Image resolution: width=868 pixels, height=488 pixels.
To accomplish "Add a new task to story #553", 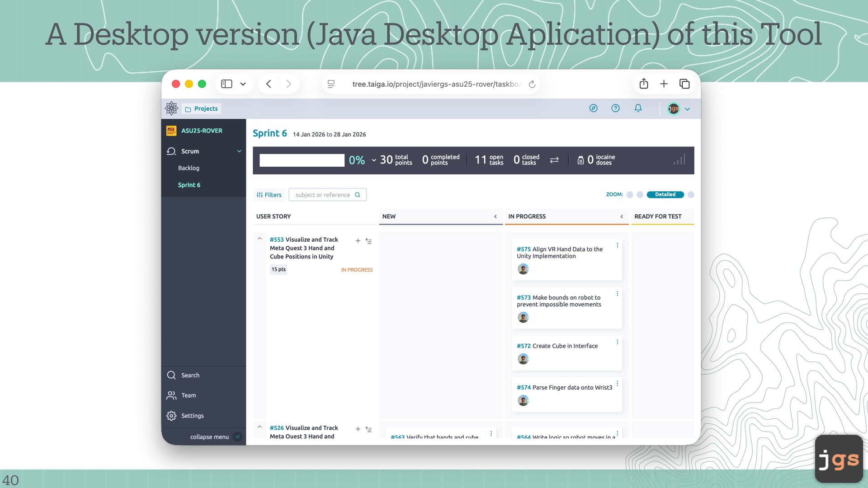I will [358, 241].
